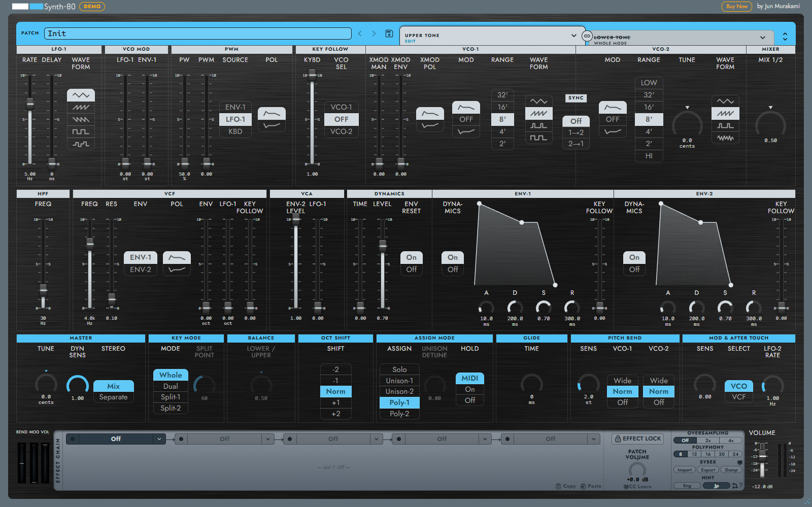The image size is (812, 507).
Task: Click the SYSEX Import button
Action: [685, 470]
